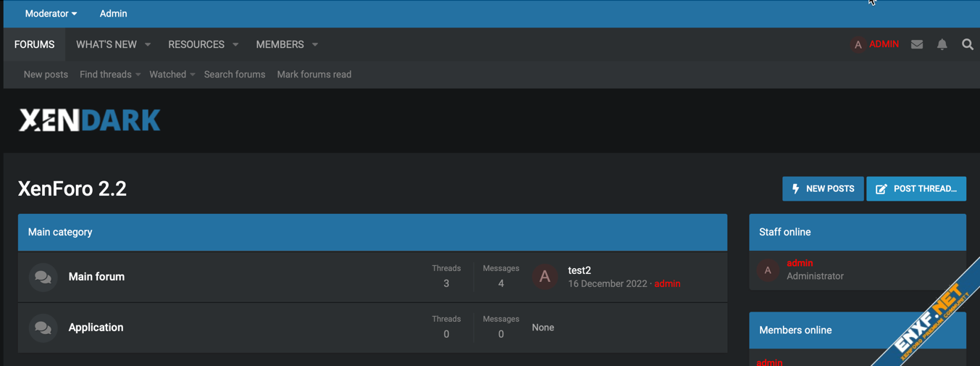Open the Admin top menu item
Screen dimensions: 980x366
[x=113, y=14]
